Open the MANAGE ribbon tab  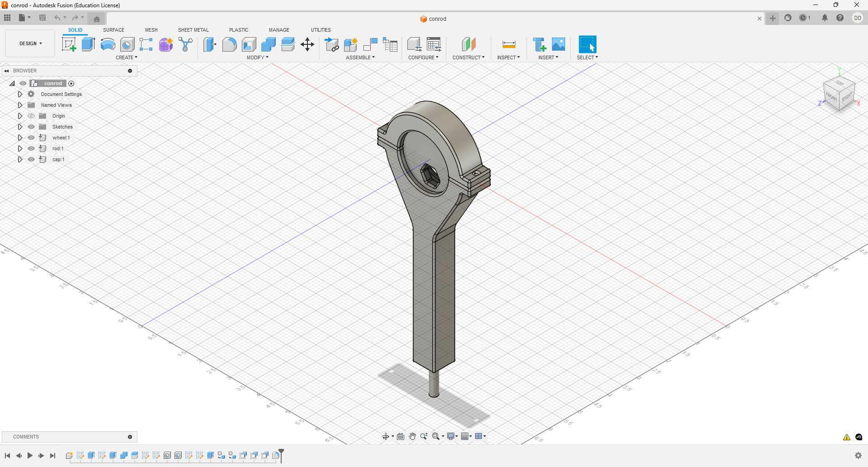pyautogui.click(x=279, y=30)
